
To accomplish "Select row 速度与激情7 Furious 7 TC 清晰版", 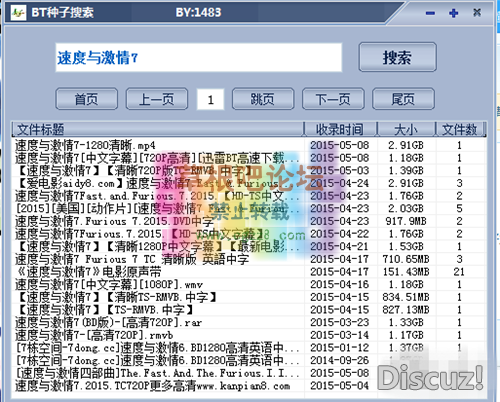I will click(x=249, y=259).
